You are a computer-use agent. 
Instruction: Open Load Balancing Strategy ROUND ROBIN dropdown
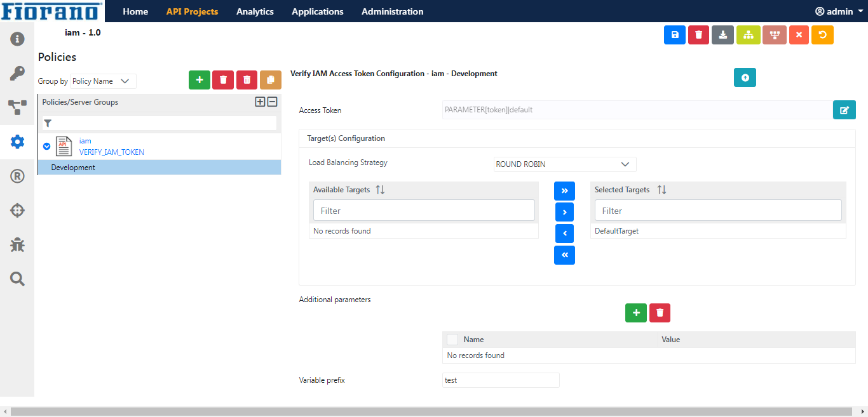click(565, 164)
